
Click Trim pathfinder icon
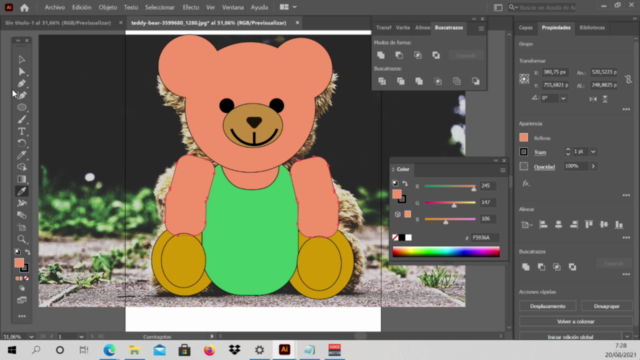click(401, 81)
